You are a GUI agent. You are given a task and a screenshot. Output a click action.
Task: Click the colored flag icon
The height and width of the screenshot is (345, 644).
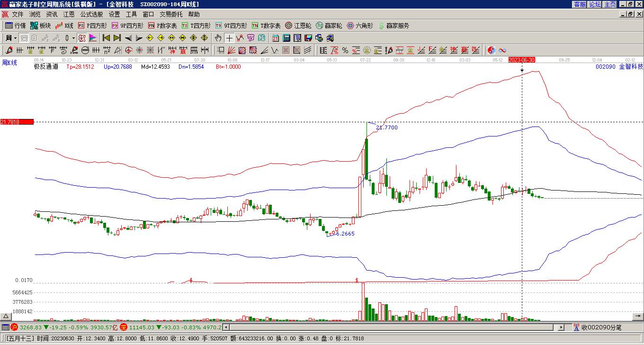click(93, 38)
